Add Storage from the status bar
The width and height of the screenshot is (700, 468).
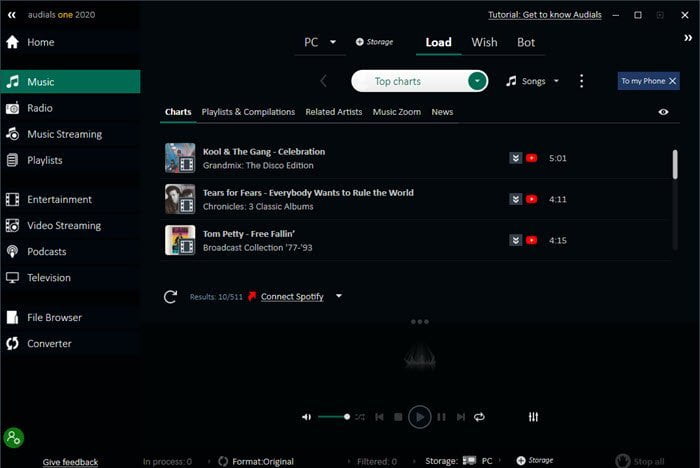(535, 460)
